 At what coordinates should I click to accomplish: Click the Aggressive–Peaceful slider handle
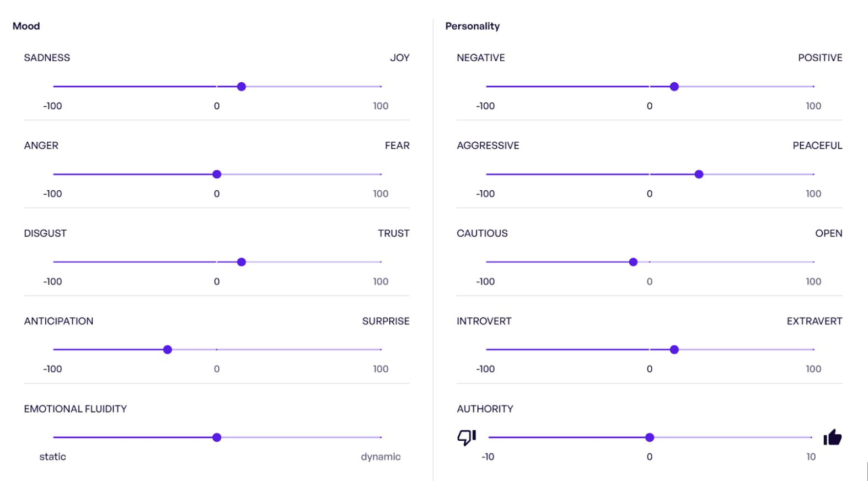699,174
